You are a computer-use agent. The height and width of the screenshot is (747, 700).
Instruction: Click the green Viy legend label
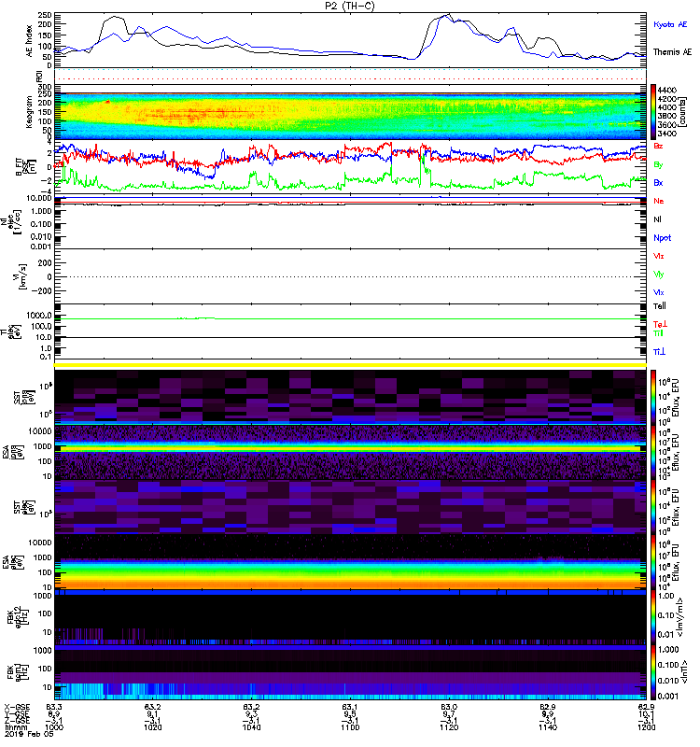click(x=659, y=275)
